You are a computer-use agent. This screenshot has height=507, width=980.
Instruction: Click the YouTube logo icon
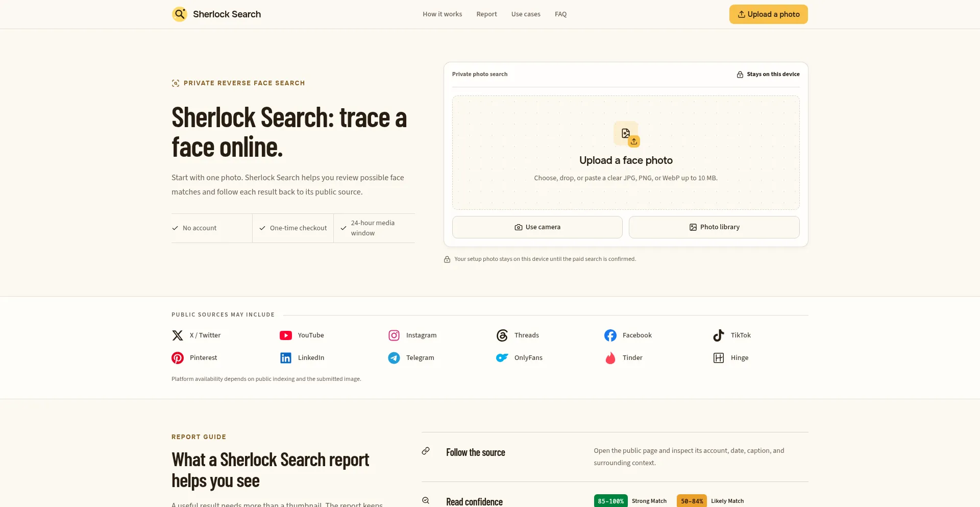coord(286,335)
